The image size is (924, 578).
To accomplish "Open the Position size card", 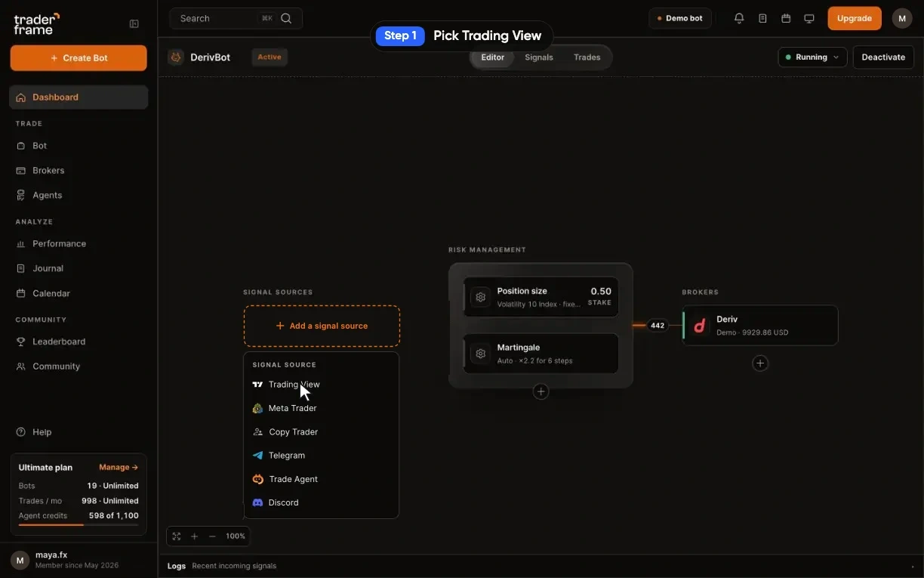I will (x=541, y=297).
